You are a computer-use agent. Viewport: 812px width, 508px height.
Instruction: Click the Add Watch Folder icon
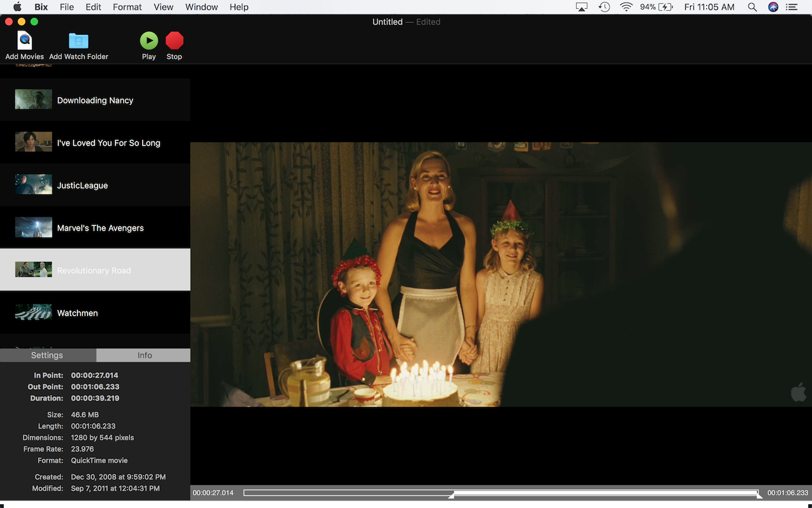pyautogui.click(x=79, y=41)
